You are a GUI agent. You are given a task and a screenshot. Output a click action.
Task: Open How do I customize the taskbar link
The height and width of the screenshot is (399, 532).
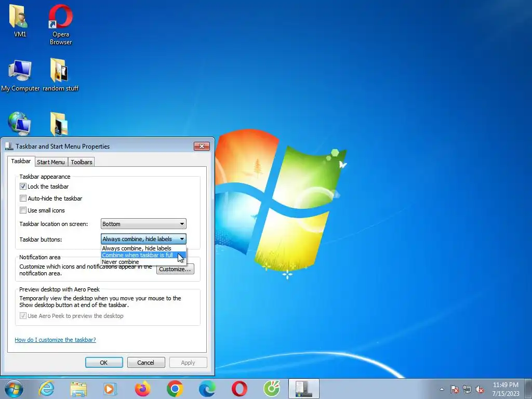55,340
